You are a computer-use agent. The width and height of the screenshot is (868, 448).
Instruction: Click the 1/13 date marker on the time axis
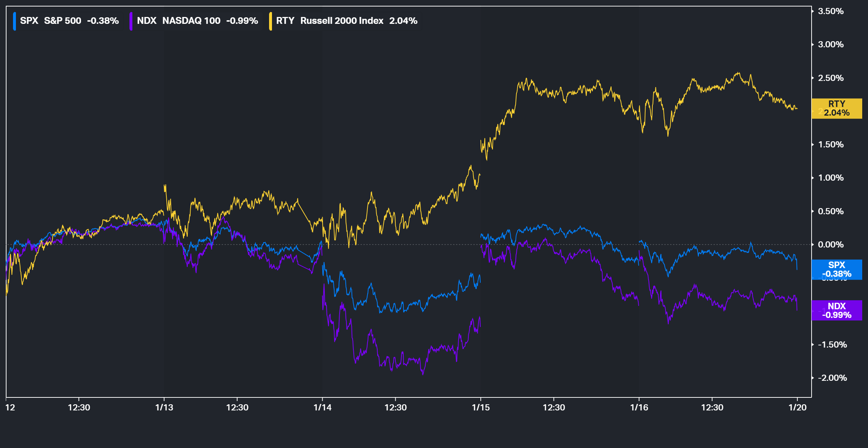[x=164, y=408]
